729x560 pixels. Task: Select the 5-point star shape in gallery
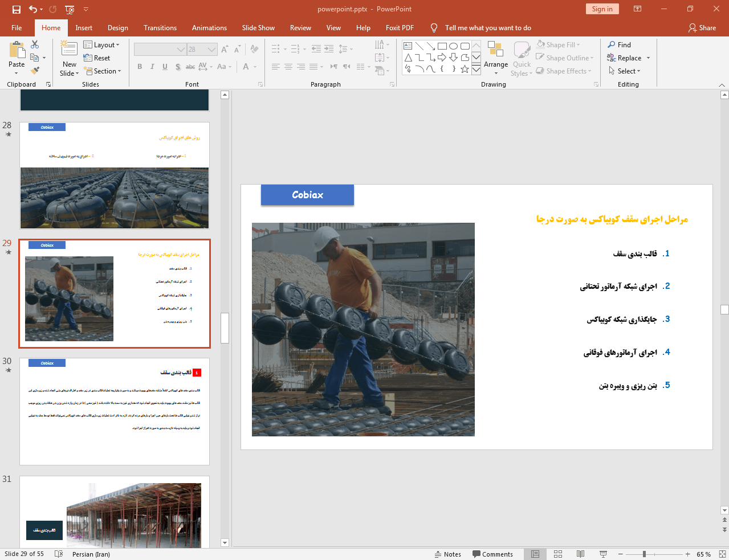point(465,69)
